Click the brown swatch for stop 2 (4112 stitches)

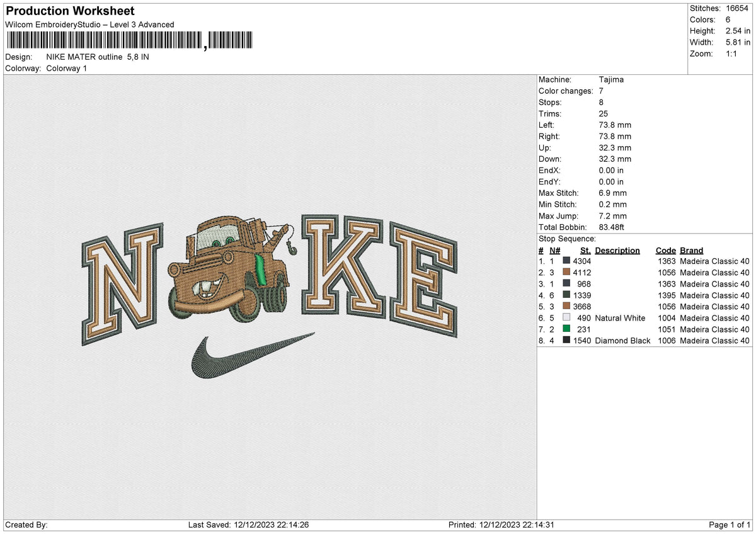[x=566, y=273]
